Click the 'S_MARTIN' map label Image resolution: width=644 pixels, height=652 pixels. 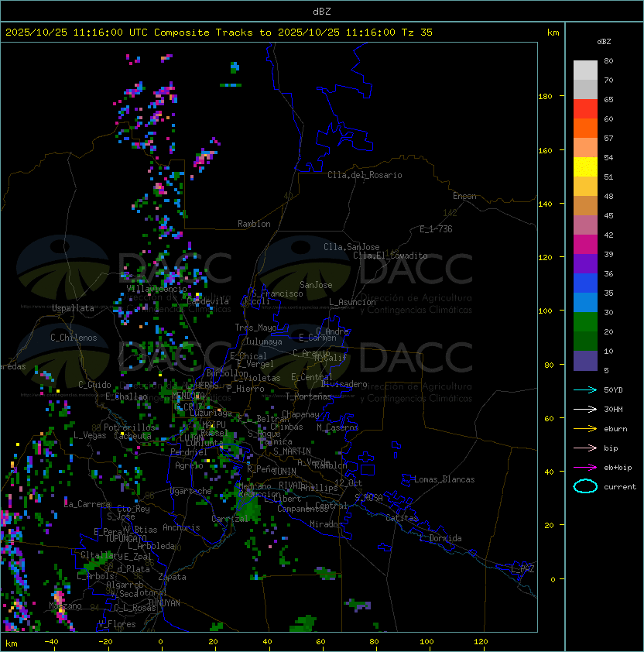292,451
